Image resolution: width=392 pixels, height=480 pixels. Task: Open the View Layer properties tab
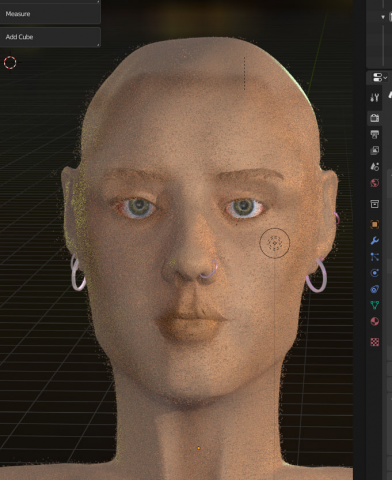tap(375, 150)
